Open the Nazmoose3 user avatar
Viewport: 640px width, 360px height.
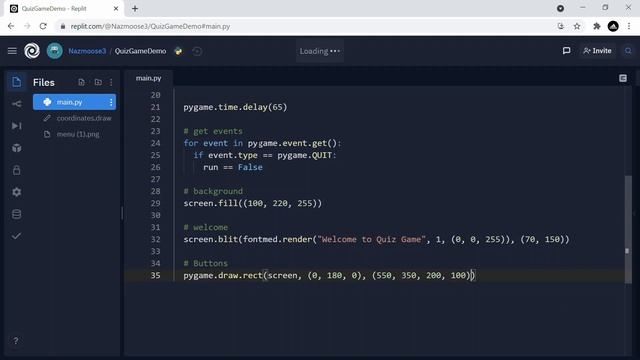click(54, 51)
